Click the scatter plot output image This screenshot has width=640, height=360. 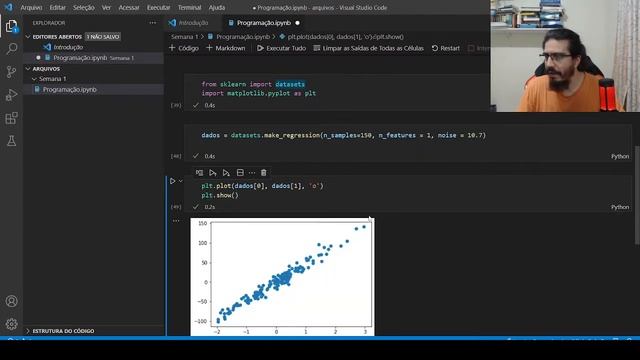[x=282, y=277]
